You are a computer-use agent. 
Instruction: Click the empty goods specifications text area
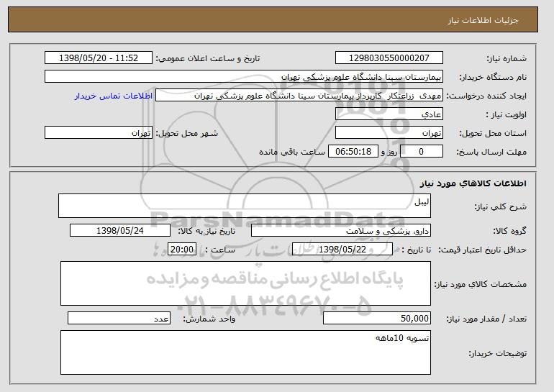click(x=245, y=283)
